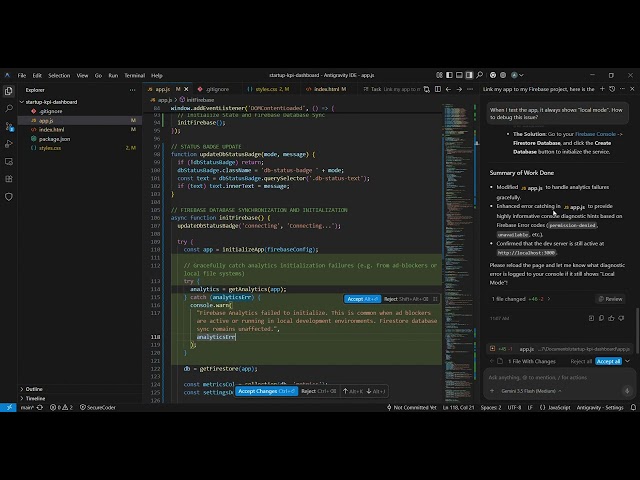Screen dimensions: 640x480
Task: Expand the 1 file changed chevron
Action: (x=549, y=299)
